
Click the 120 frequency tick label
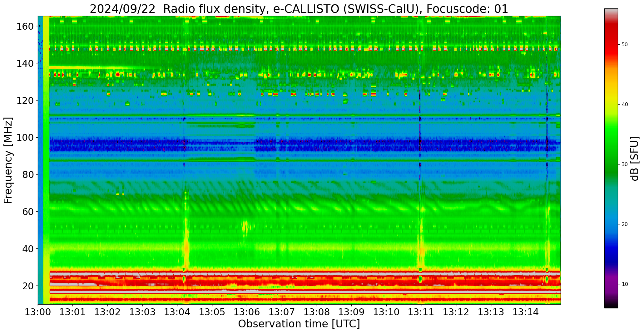tap(25, 100)
